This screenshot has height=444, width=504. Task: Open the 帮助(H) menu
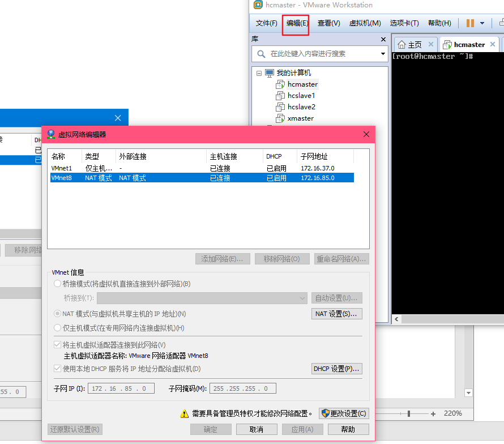click(439, 23)
